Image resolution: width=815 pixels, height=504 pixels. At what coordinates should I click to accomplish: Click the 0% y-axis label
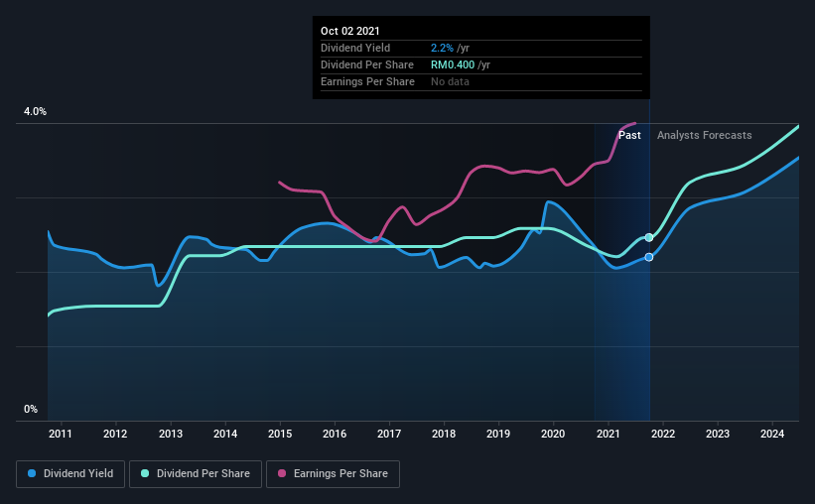click(31, 410)
